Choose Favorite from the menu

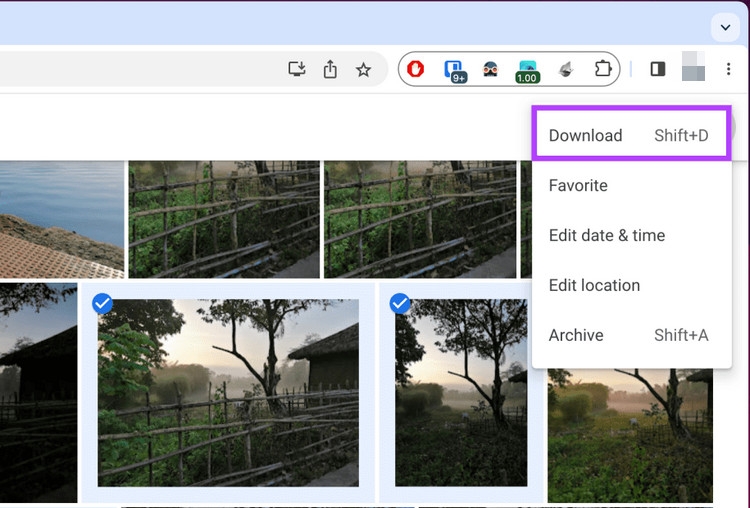(x=631, y=186)
